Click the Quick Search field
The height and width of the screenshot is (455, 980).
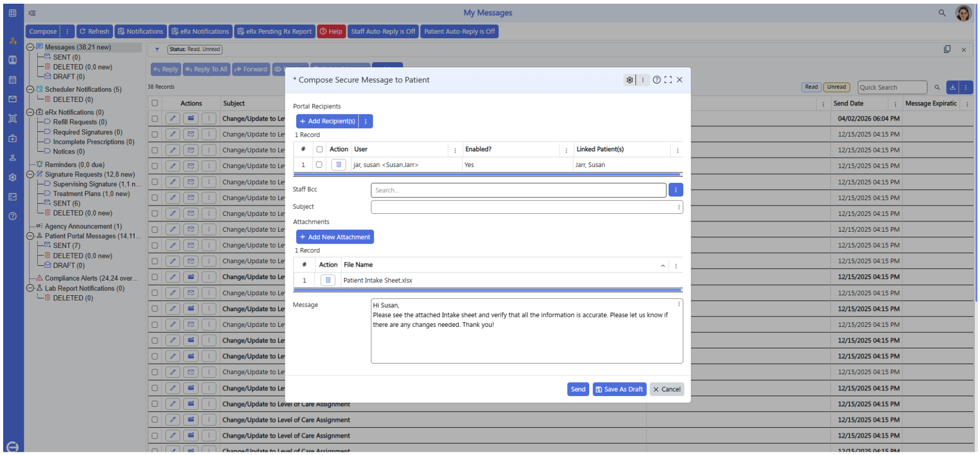(x=892, y=88)
